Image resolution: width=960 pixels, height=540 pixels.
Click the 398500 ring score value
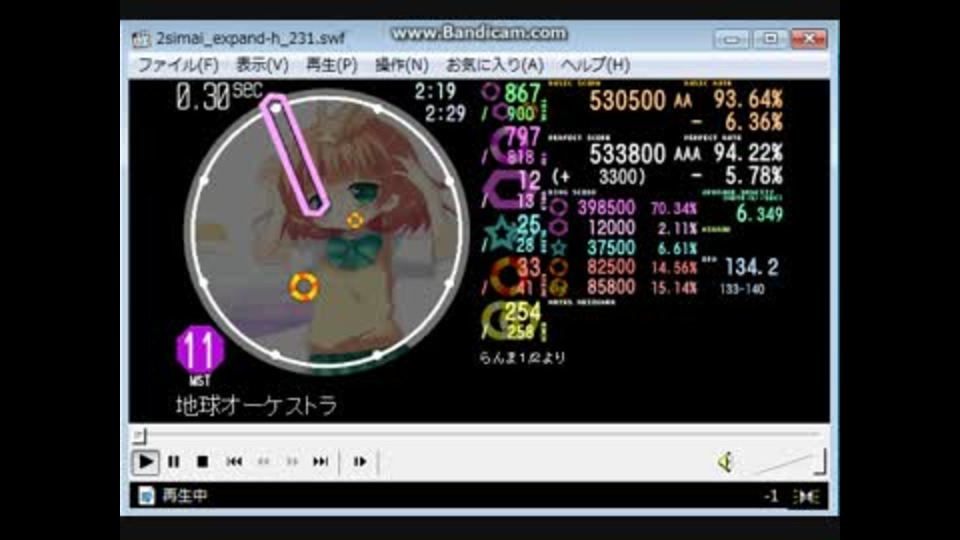point(606,208)
